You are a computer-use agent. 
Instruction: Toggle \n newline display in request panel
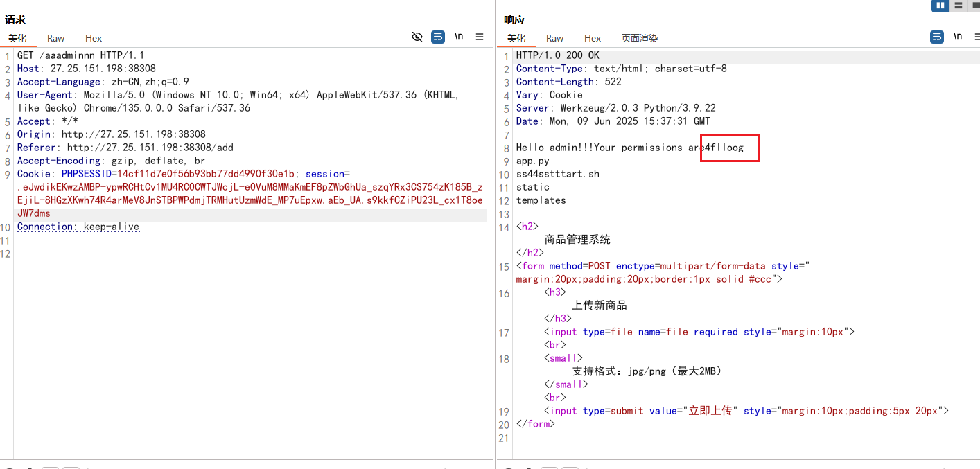tap(459, 37)
